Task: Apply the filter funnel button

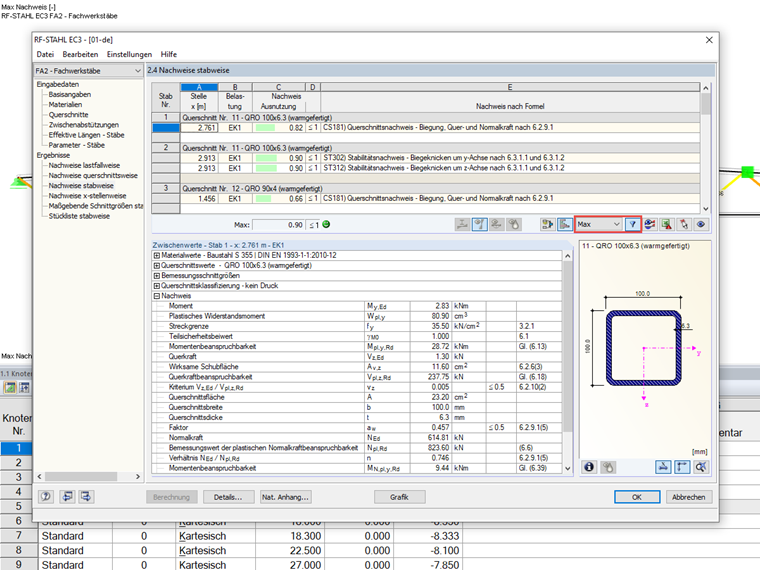Action: point(633,224)
